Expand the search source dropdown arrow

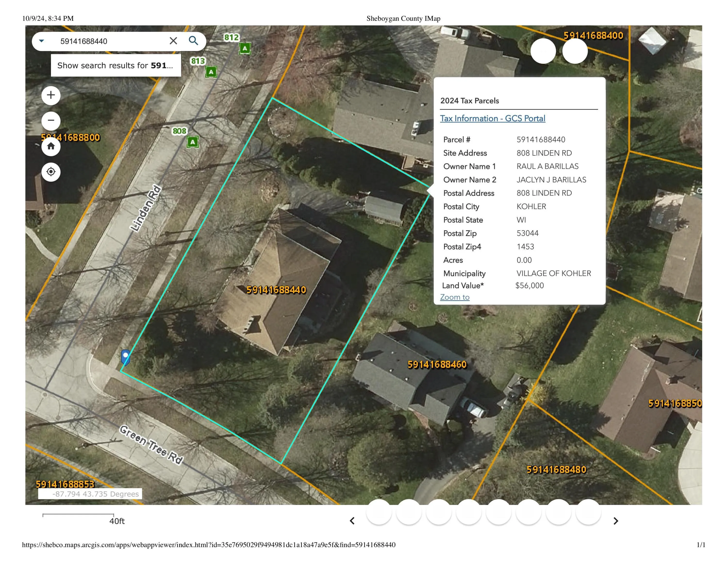(41, 41)
